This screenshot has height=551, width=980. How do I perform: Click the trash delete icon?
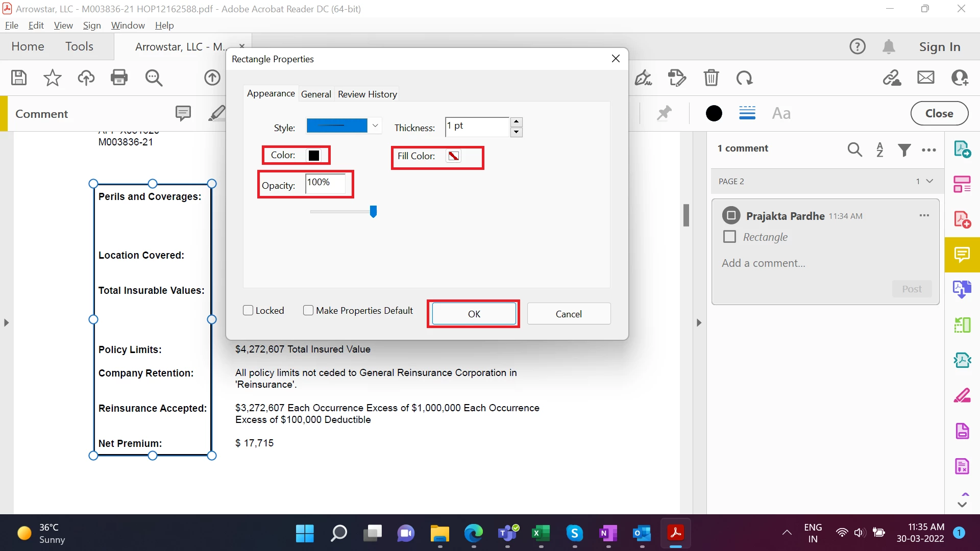click(x=711, y=78)
